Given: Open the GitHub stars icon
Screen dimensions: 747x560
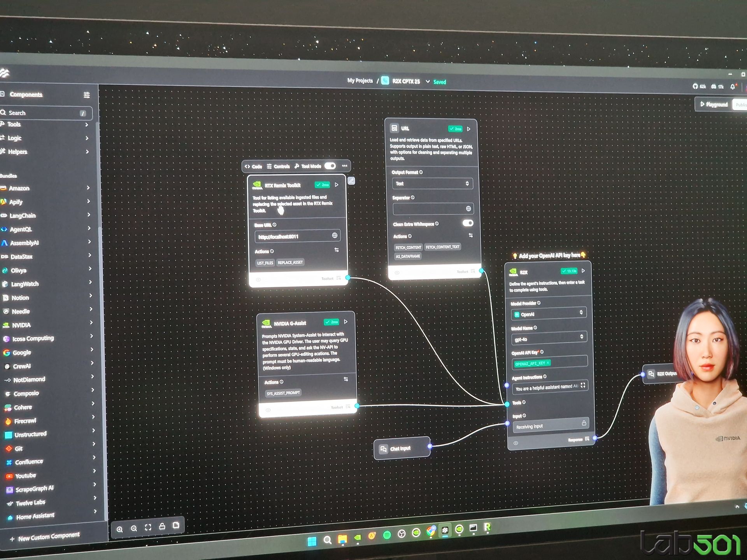Looking at the screenshot, I should [x=695, y=86].
